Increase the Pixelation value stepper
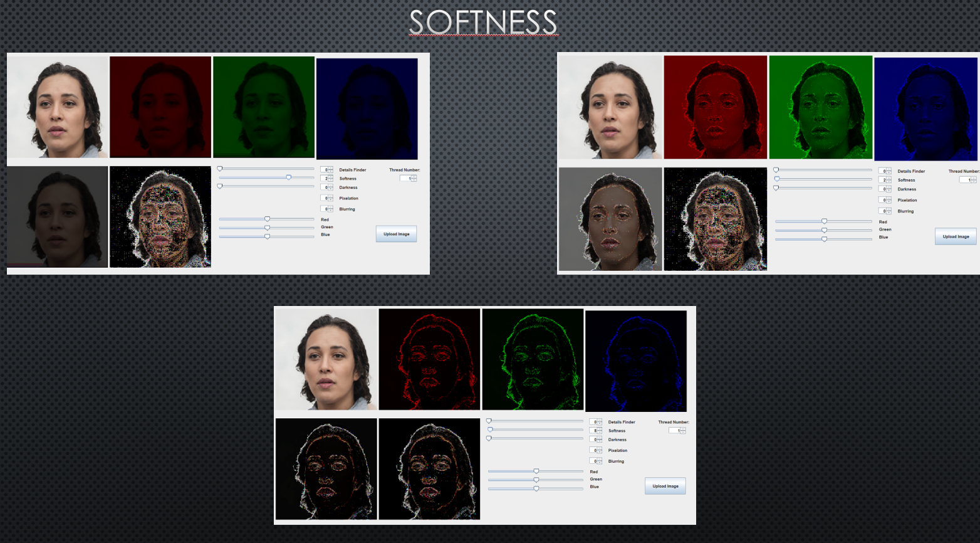Screen dimensions: 980x543 [600, 448]
